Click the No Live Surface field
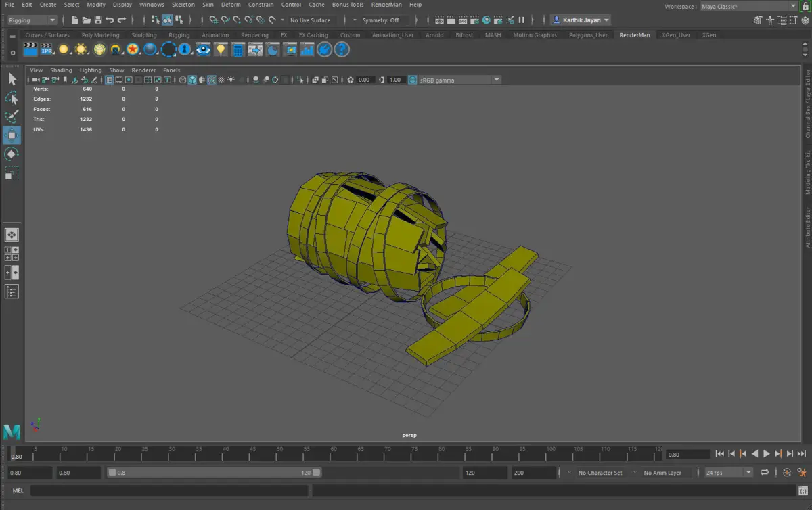Screen dimensions: 812x510 (311, 20)
